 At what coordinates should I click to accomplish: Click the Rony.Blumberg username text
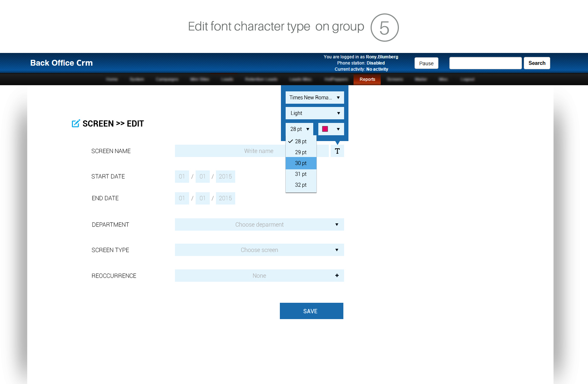coord(382,57)
